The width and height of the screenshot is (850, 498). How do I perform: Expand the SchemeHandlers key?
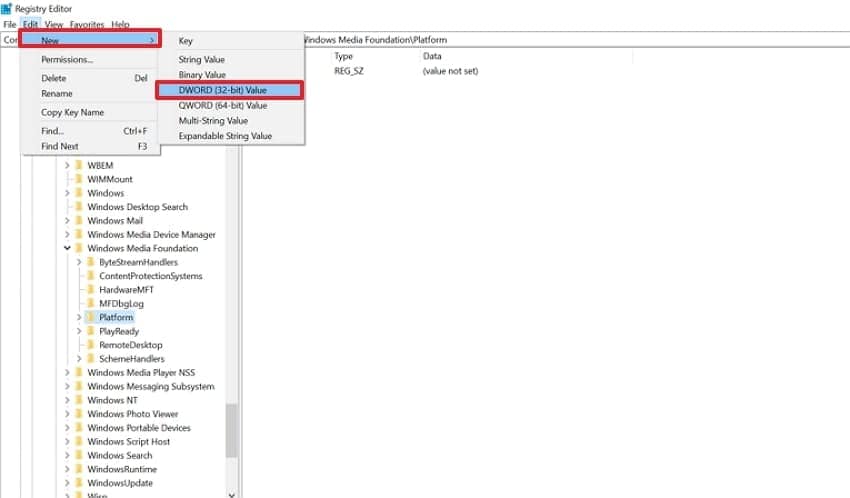[79, 359]
